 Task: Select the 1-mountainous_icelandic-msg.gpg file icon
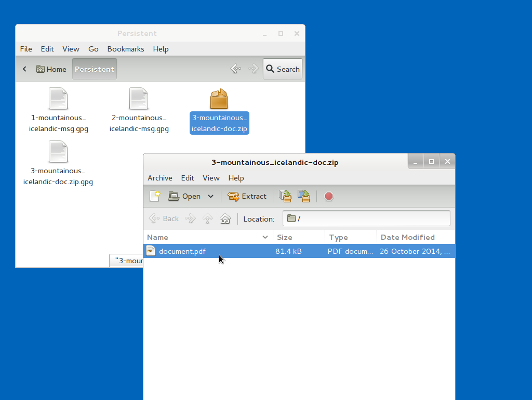(x=58, y=99)
